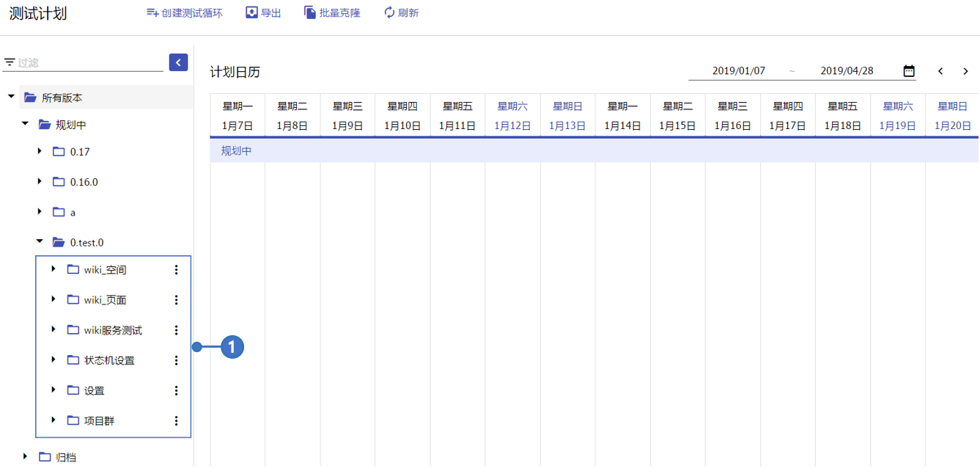Open the three-dot menu for wiki_页面
Screen dimensions: 980x468
pos(176,300)
